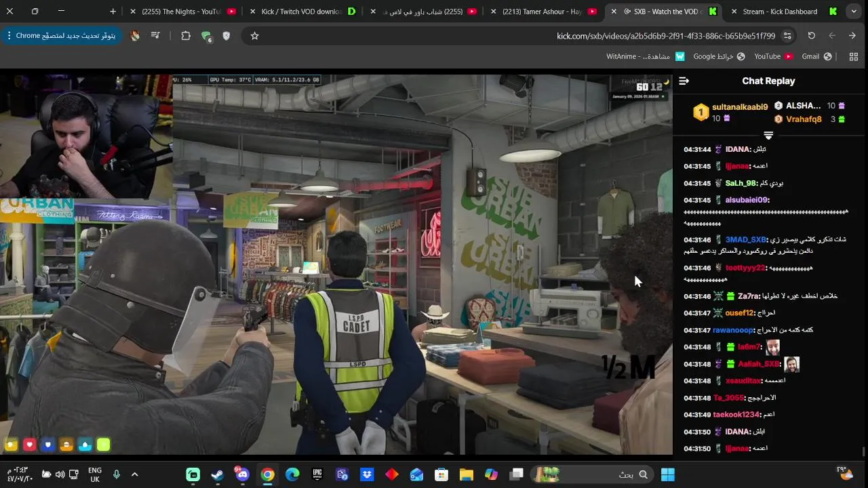Open Steam from taskbar
The image size is (868, 488).
pyautogui.click(x=218, y=474)
